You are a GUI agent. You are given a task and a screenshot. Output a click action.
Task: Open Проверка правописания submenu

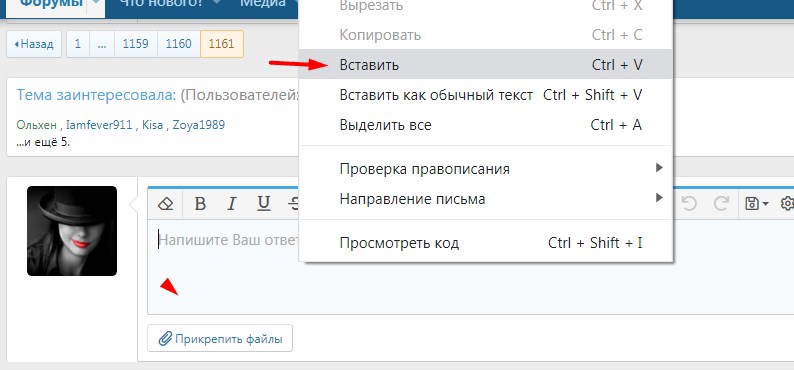486,169
